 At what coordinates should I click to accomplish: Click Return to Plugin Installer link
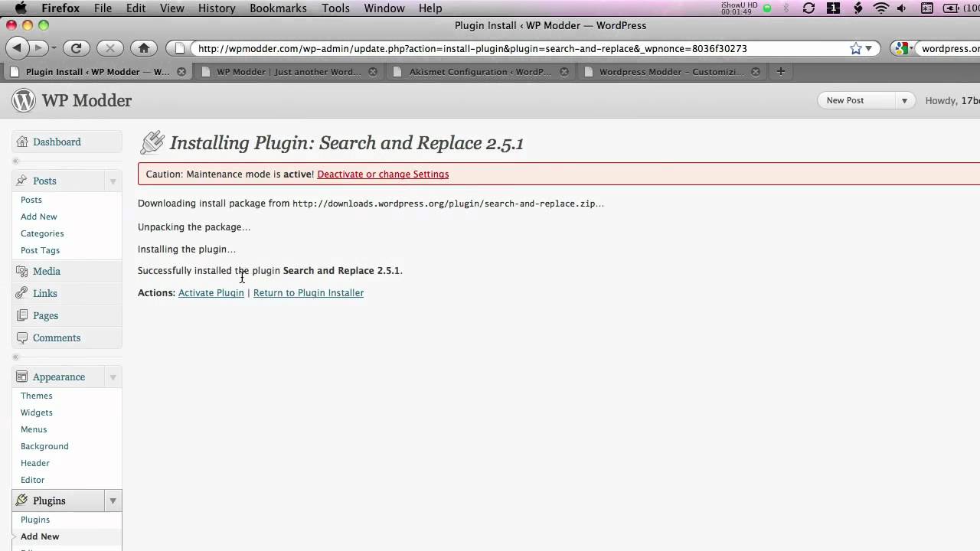pos(309,292)
